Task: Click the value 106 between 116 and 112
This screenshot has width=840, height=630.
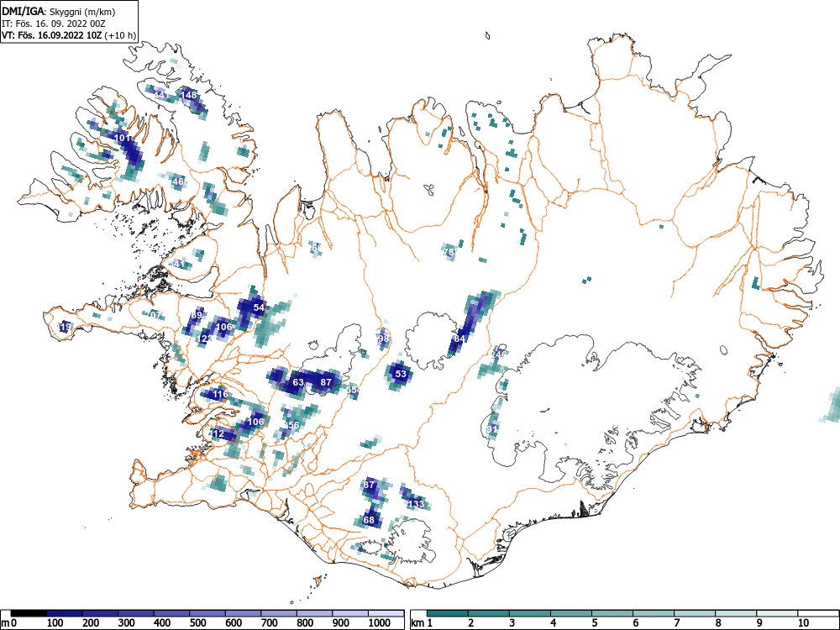Action: (256, 422)
